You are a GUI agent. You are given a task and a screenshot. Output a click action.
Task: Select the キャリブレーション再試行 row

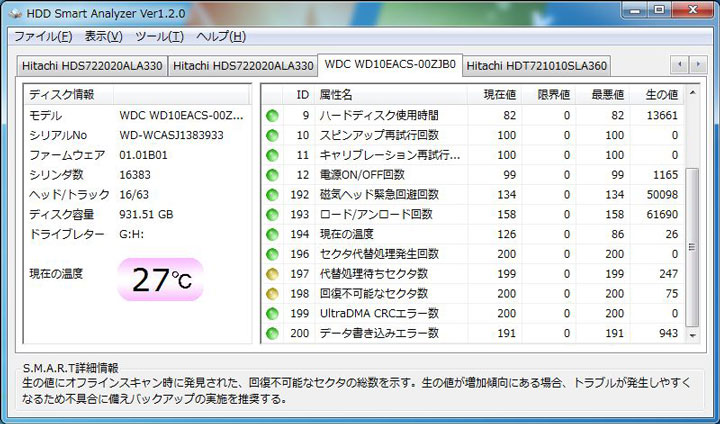point(473,155)
